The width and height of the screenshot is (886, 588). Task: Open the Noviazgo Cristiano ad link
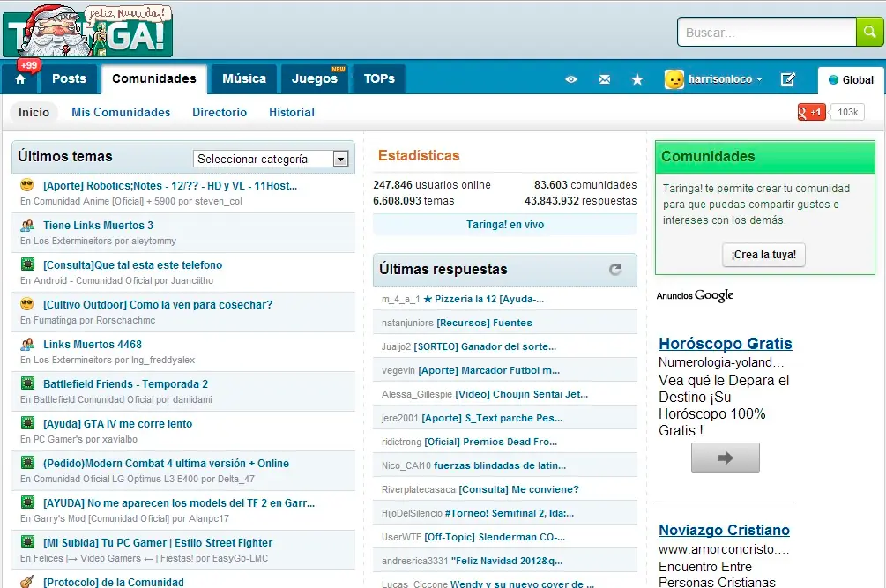725,530
